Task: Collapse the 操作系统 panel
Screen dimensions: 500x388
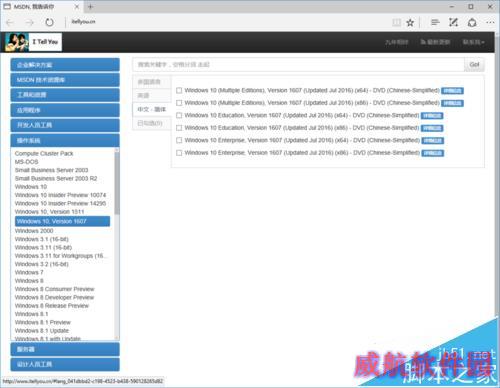Action: click(x=65, y=140)
